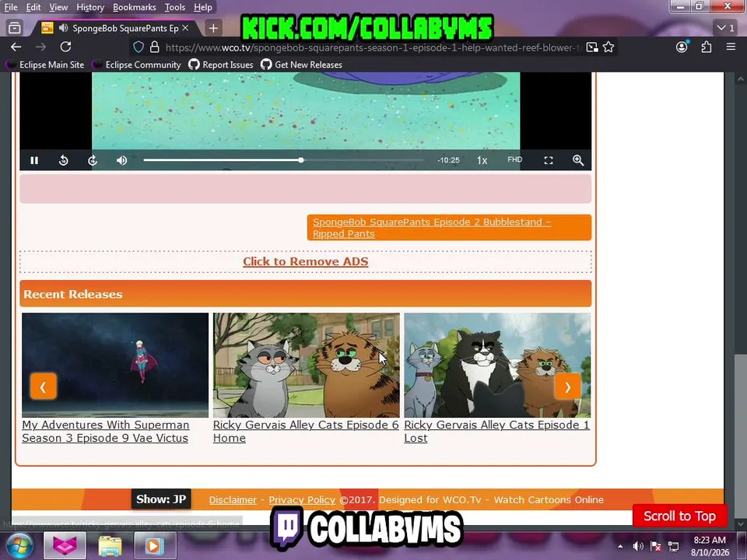The image size is (747, 560).
Task: Open Ricky Gervais Alley Cats Episode 1 thumbnail
Action: [x=497, y=365]
